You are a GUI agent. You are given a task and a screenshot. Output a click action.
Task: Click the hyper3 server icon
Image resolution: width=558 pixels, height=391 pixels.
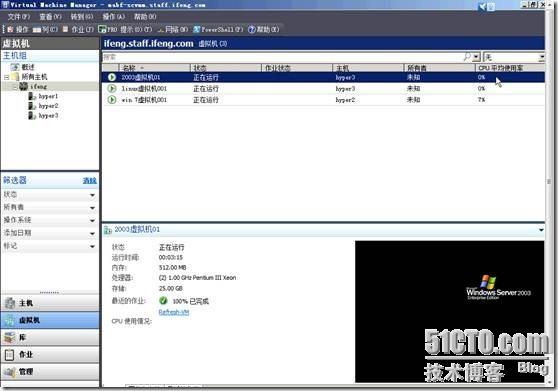click(32, 115)
